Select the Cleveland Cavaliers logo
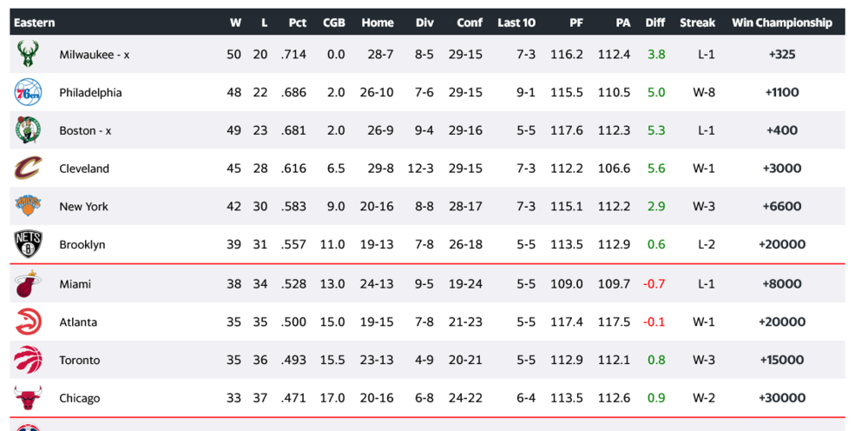This screenshot has width=868, height=431. point(27,169)
